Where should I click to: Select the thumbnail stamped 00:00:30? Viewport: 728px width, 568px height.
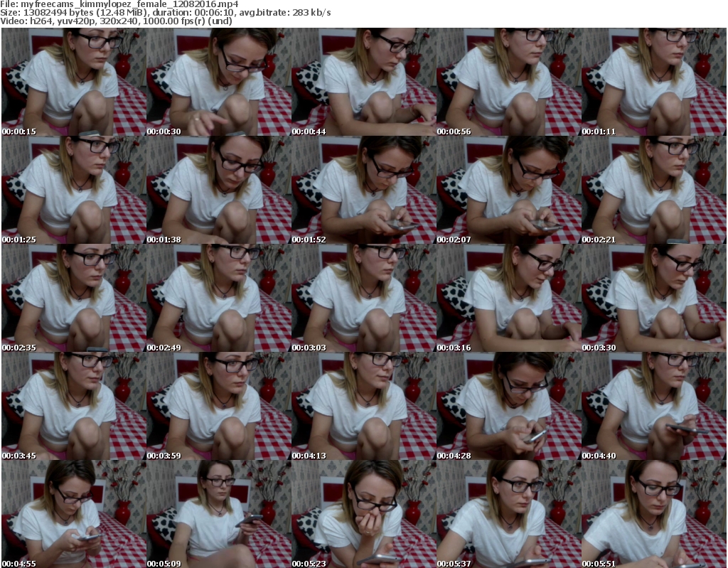219,82
